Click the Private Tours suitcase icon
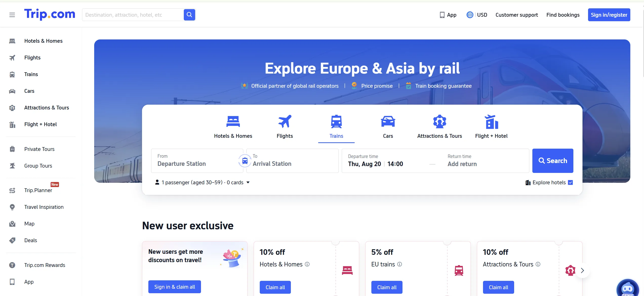Viewport: 644px width, 296px height. click(x=12, y=149)
